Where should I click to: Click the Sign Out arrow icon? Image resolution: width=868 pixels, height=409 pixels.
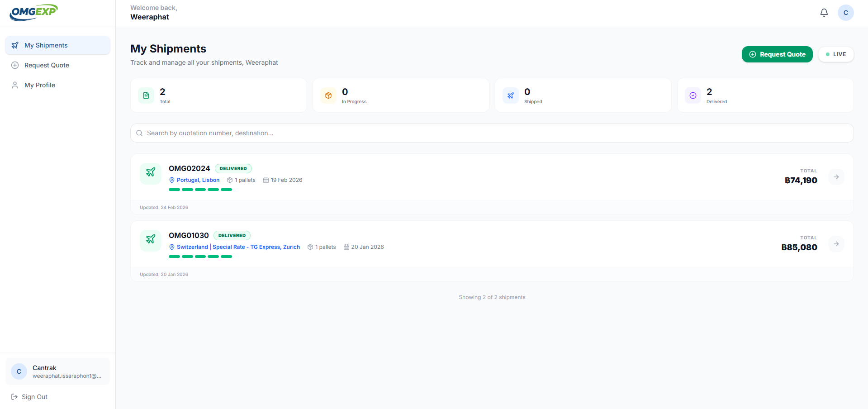point(14,397)
